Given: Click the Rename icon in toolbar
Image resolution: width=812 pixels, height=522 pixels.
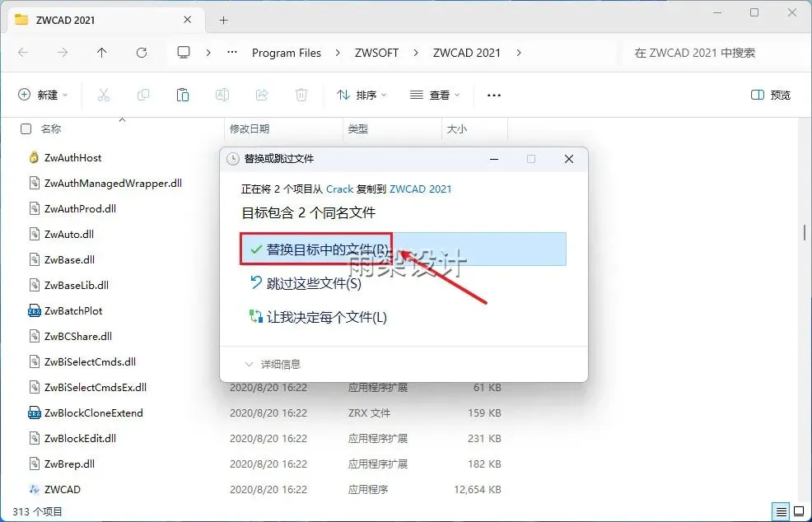Looking at the screenshot, I should tap(222, 95).
